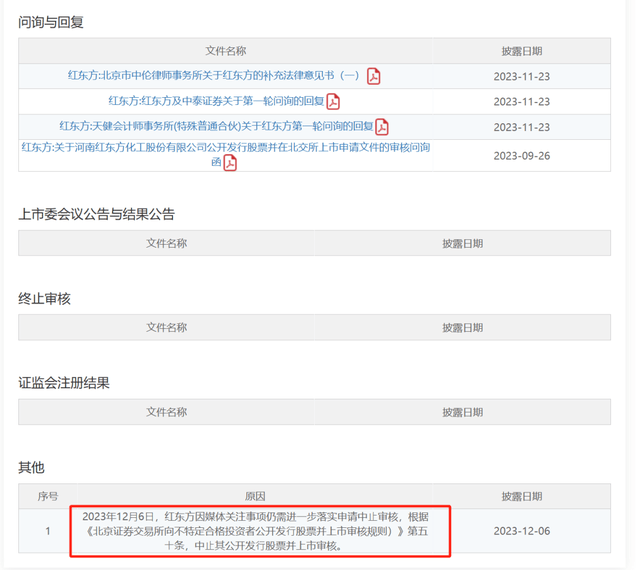Select date 2023-11-23 in 中泰证券 row
Image resolution: width=640 pixels, height=570 pixels.
(x=522, y=102)
